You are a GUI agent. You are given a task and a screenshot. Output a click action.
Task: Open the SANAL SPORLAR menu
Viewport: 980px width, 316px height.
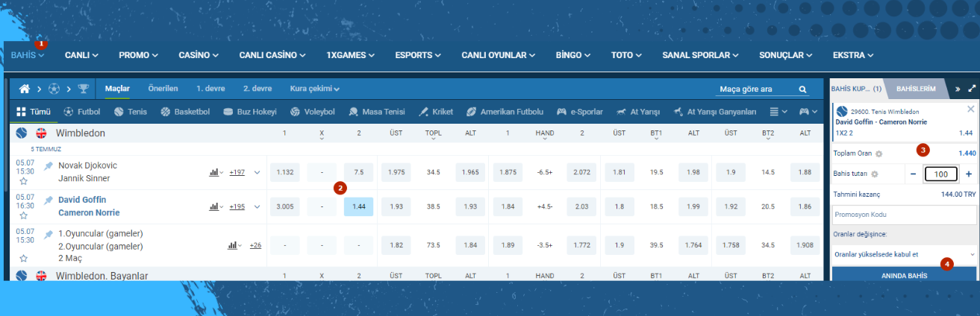(x=700, y=55)
